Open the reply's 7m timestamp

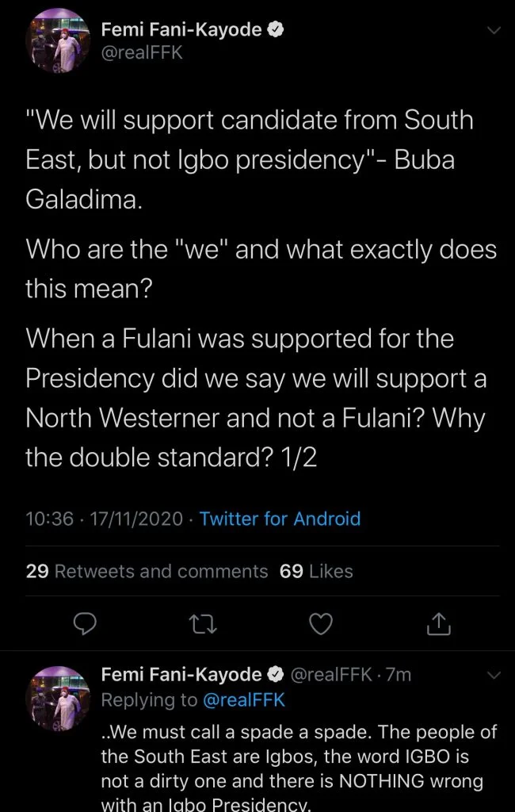tap(402, 675)
